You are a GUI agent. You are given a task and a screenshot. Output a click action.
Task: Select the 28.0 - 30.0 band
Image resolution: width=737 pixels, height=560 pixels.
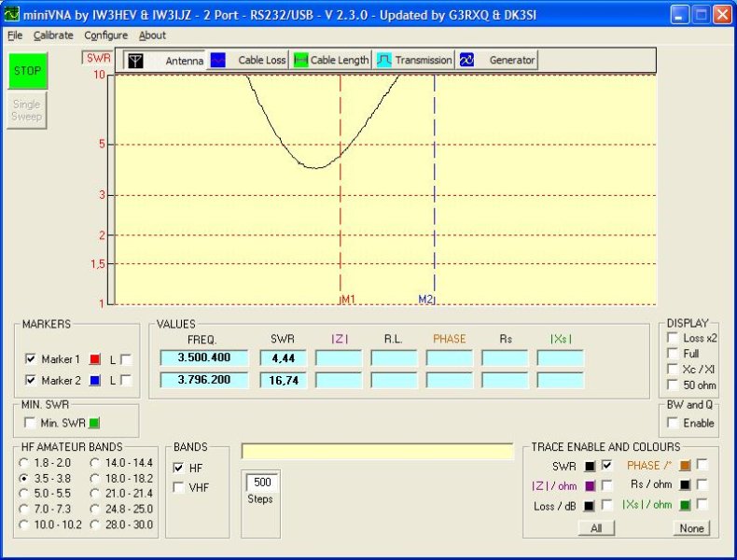[95, 525]
